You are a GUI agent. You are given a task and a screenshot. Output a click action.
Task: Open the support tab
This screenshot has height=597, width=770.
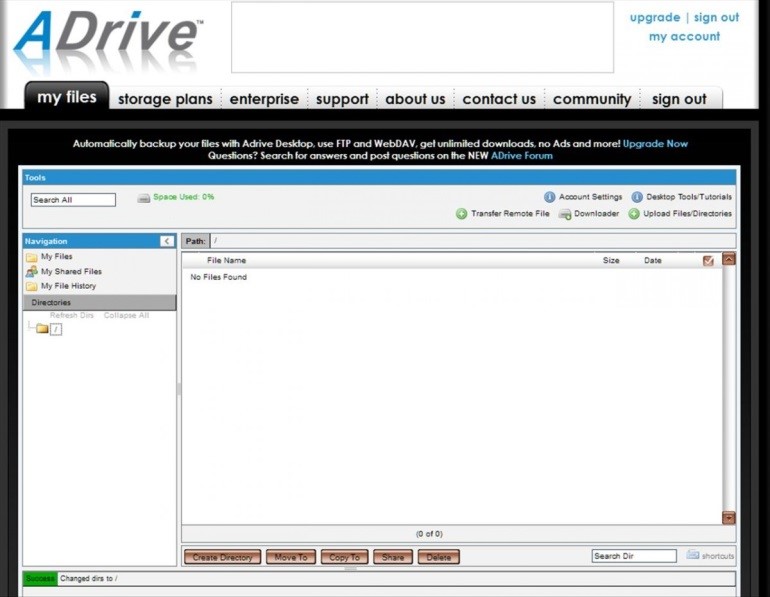(342, 99)
